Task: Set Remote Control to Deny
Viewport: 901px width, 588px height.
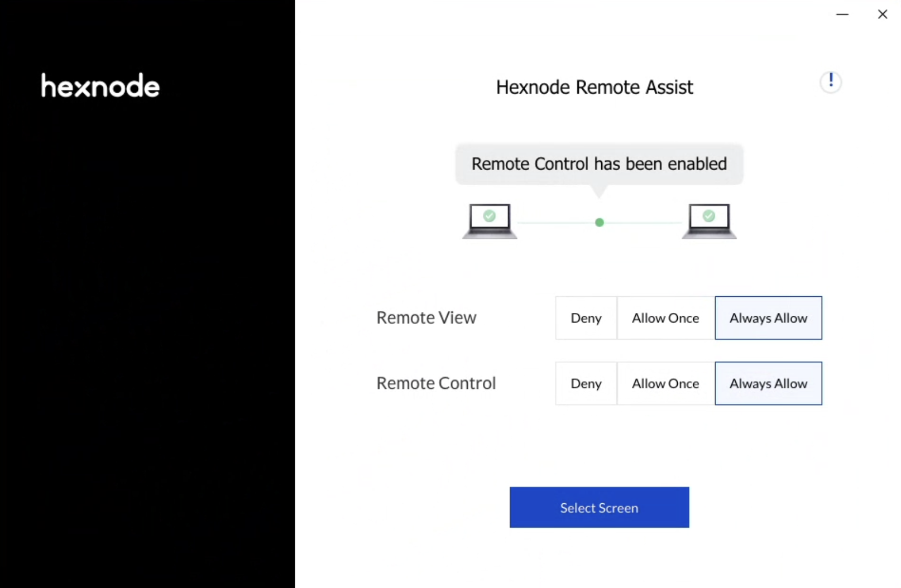Action: pos(586,383)
